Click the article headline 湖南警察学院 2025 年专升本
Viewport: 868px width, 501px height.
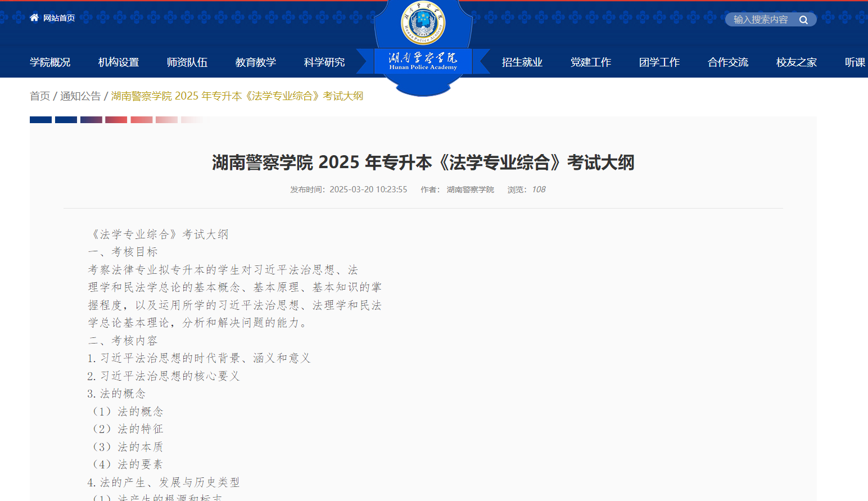click(423, 163)
